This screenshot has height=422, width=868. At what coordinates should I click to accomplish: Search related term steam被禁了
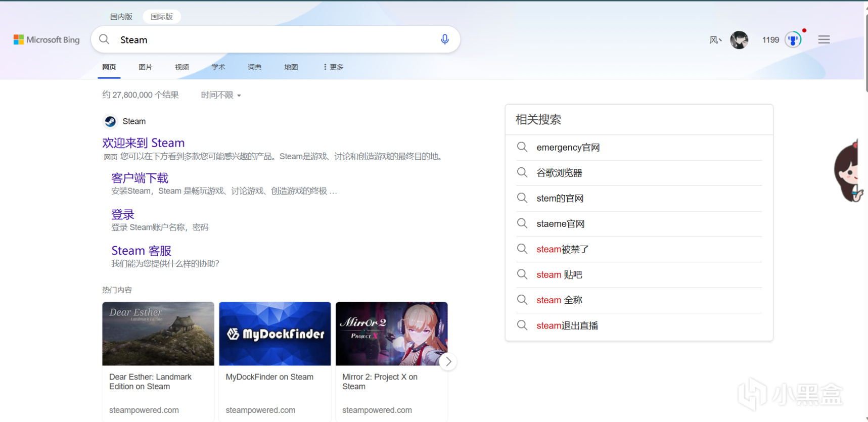pyautogui.click(x=563, y=249)
